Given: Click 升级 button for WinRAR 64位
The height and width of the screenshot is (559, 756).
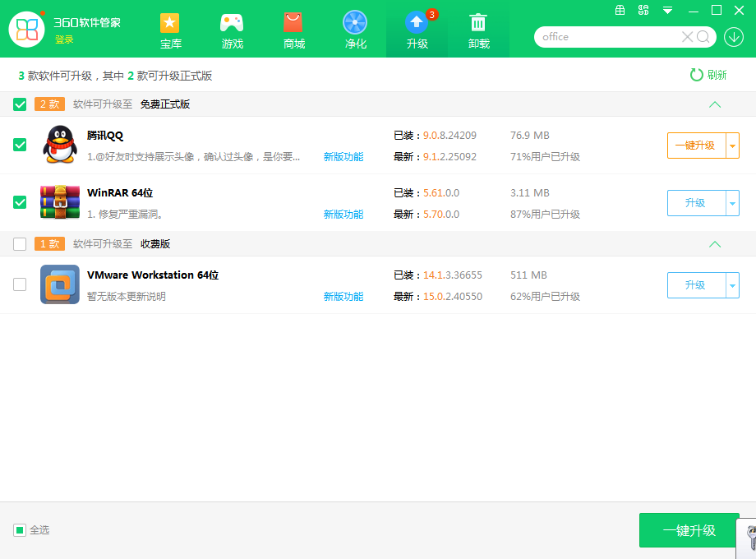Looking at the screenshot, I should [x=696, y=203].
